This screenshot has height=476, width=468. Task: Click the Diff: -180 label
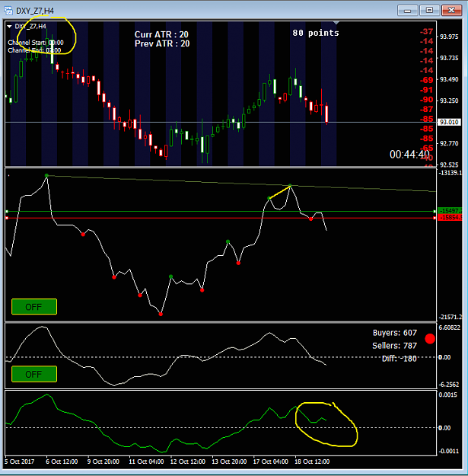pos(400,359)
